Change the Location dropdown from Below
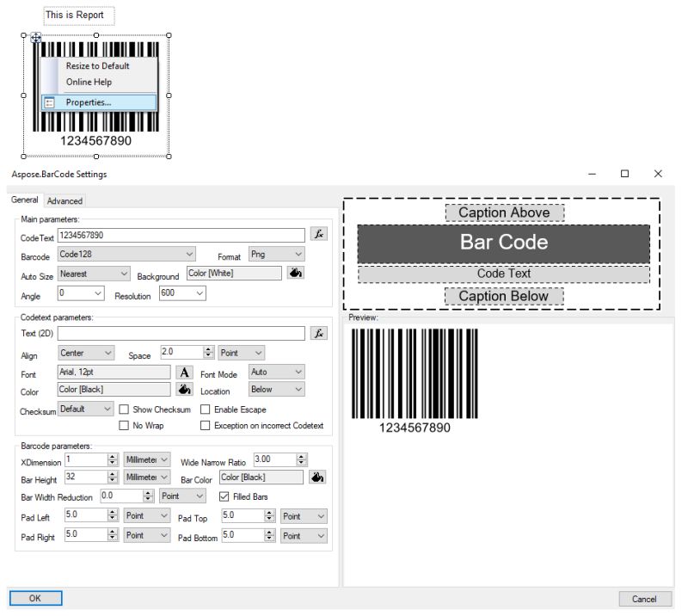The image size is (688, 616). tap(273, 390)
